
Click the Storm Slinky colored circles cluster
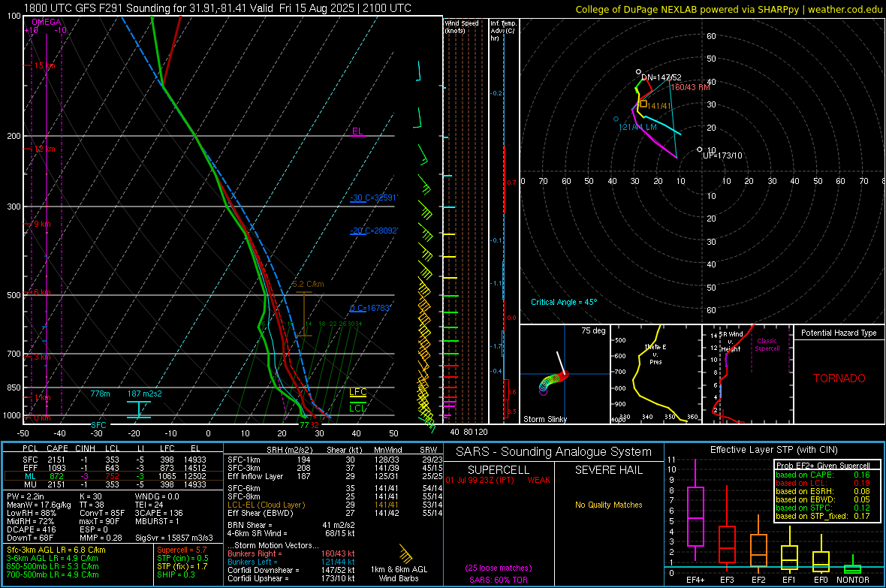[x=553, y=382]
